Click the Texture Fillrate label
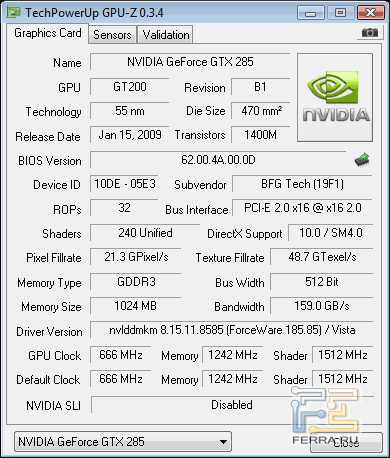 tap(230, 258)
